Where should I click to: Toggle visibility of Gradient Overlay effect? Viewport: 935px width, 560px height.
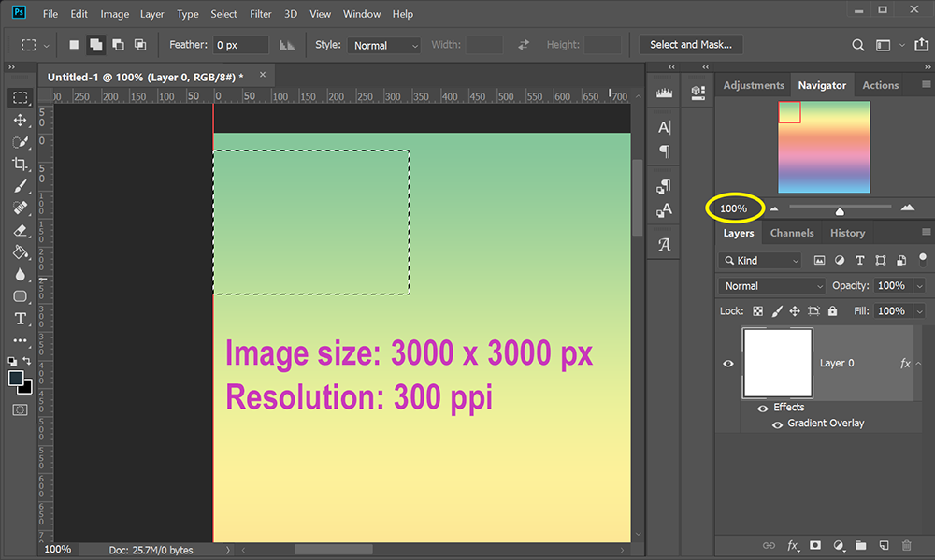click(x=777, y=424)
